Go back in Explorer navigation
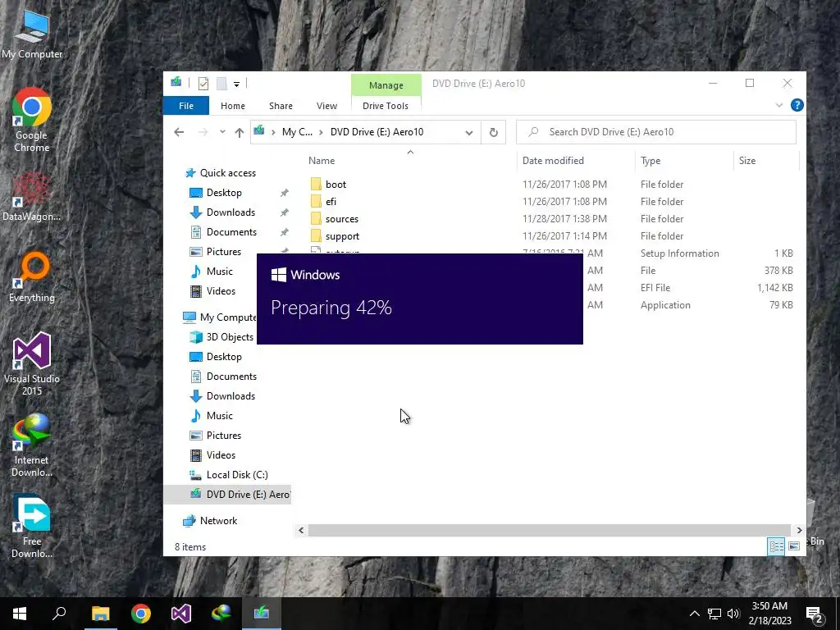 pos(179,132)
